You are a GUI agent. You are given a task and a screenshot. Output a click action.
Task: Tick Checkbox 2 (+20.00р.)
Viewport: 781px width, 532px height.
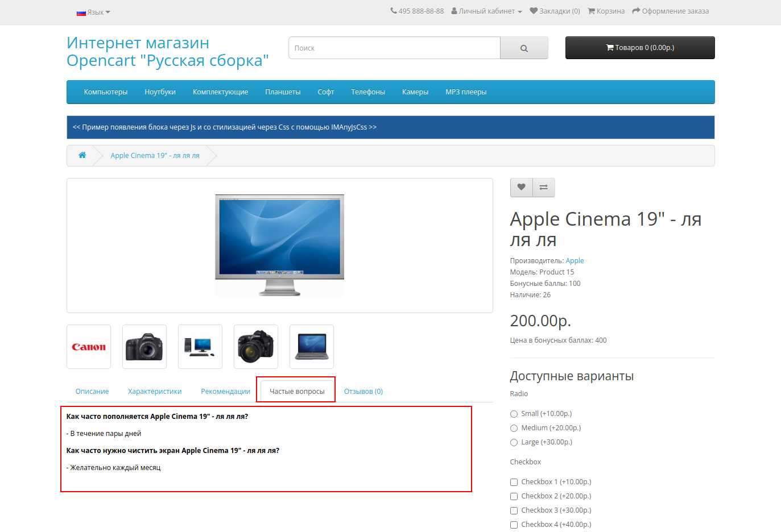point(514,496)
